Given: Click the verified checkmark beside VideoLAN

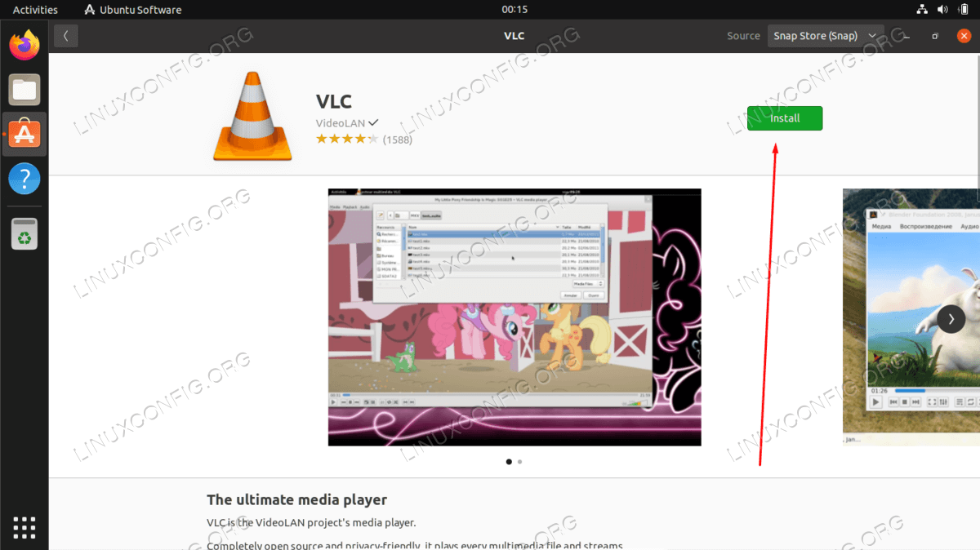Looking at the screenshot, I should 373,122.
